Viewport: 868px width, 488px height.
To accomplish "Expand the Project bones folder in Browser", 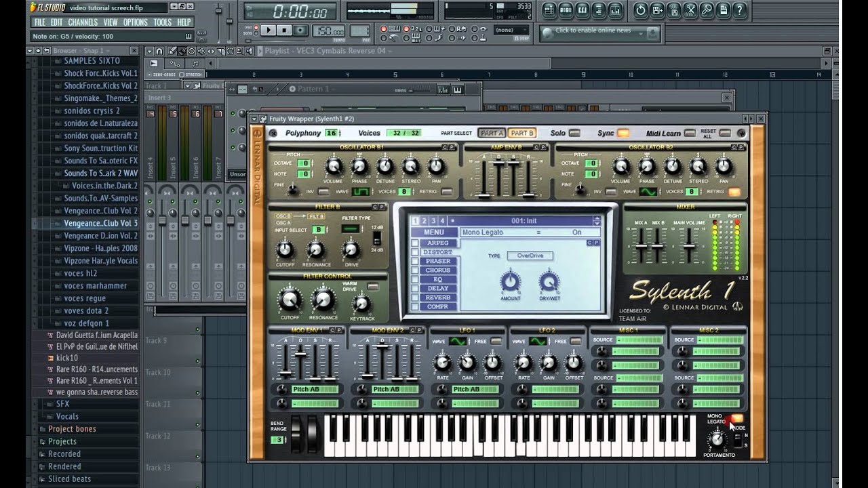I will 71,429.
